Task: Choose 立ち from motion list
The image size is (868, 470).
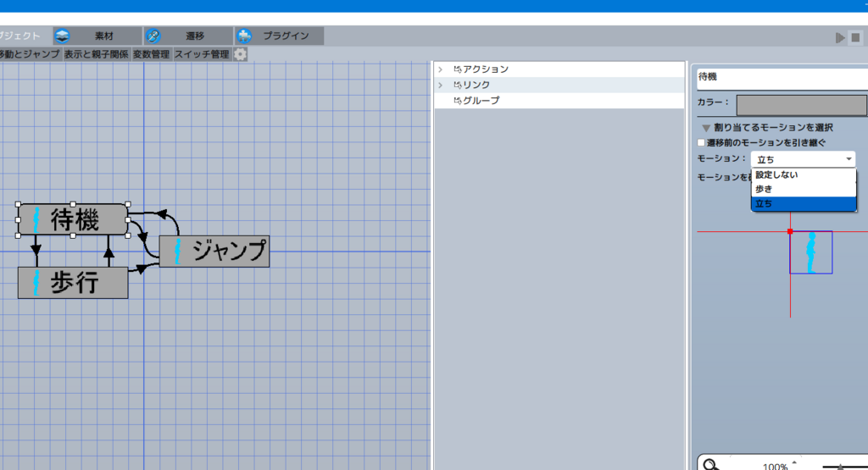Action: point(804,204)
